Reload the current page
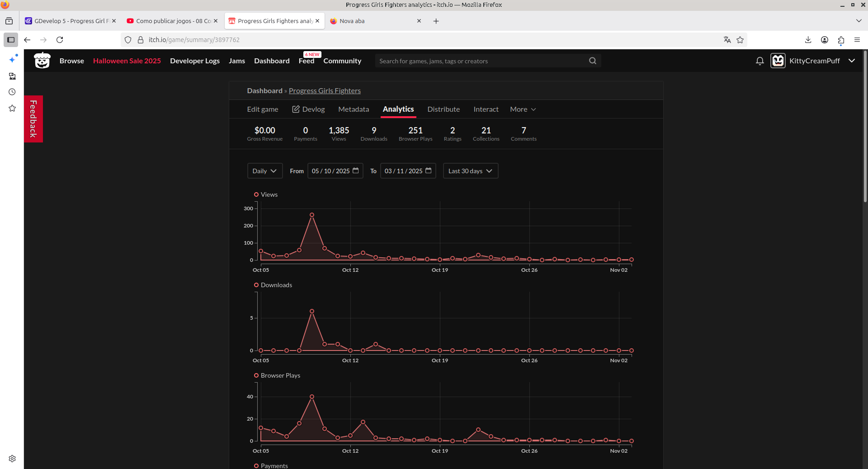 (60, 40)
